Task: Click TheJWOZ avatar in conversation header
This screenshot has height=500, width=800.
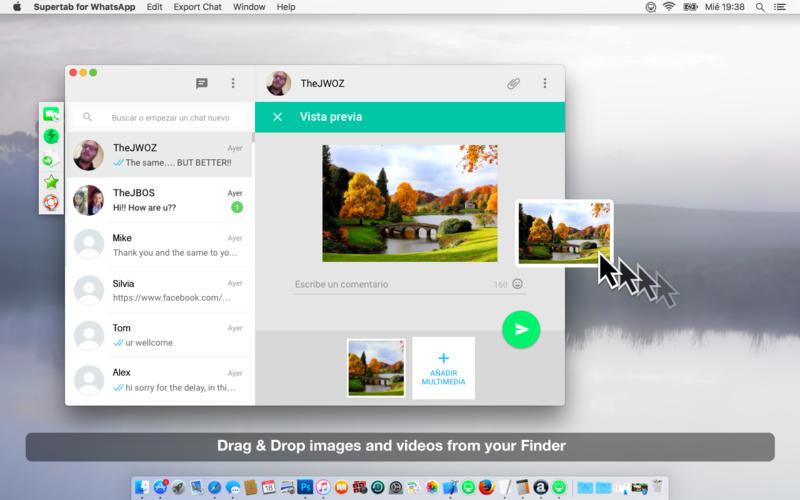Action: coord(279,83)
